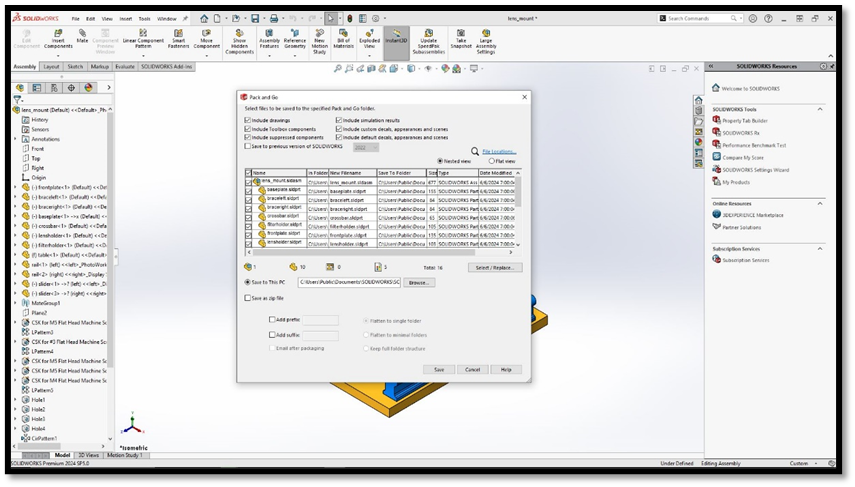Viewport: 855px width, 487px height.
Task: Switch to the Sketch tab
Action: (75, 67)
